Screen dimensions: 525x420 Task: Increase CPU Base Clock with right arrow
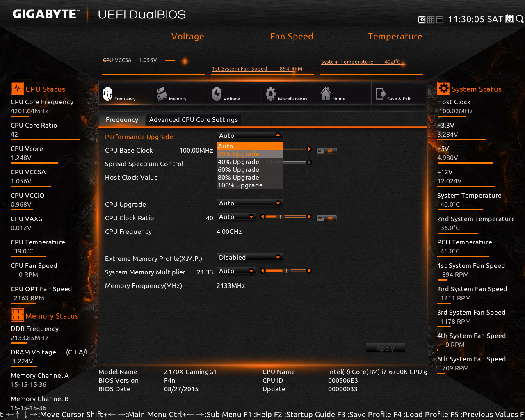pyautogui.click(x=310, y=149)
